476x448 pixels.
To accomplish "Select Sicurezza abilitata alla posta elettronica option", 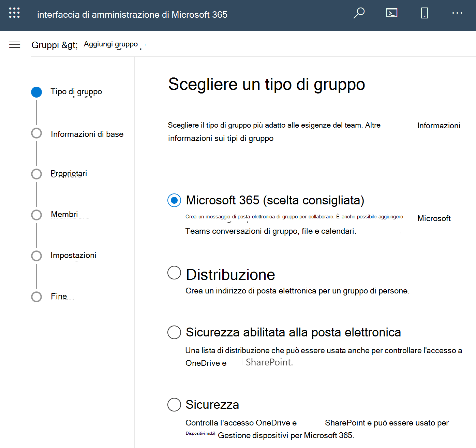I will [x=174, y=332].
